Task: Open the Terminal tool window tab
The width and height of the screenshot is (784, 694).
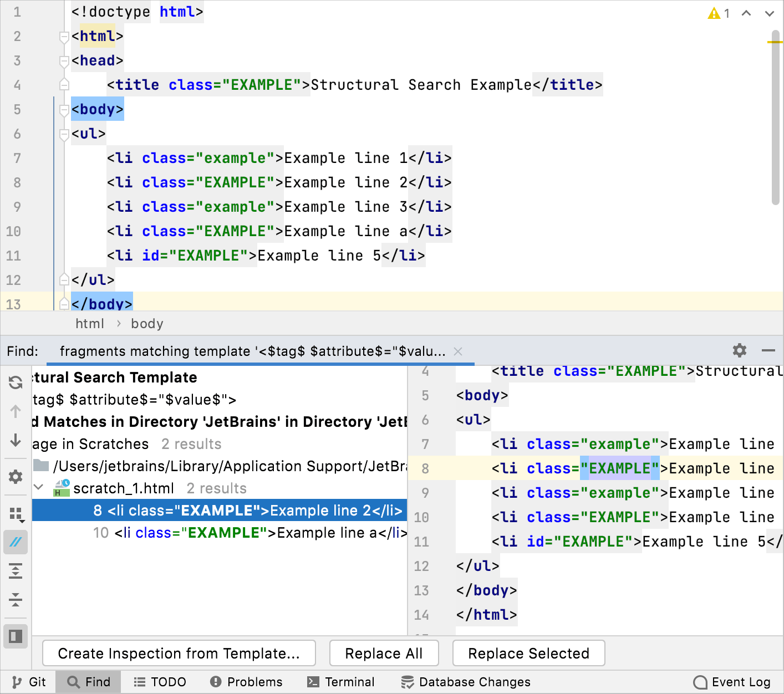Action: tap(341, 682)
